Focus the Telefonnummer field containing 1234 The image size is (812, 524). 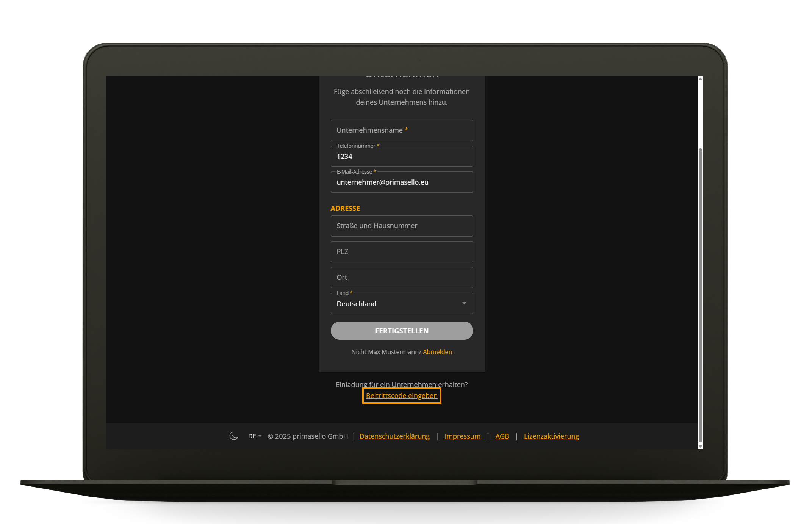[x=401, y=157]
